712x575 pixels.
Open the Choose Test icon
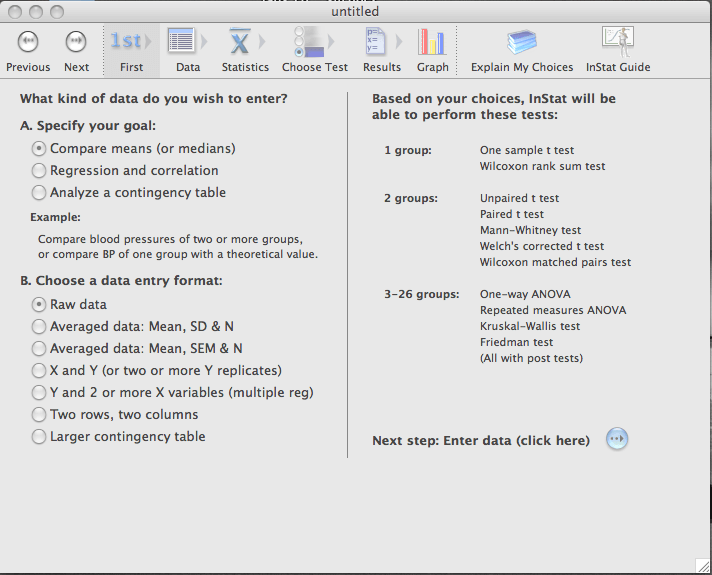308,42
